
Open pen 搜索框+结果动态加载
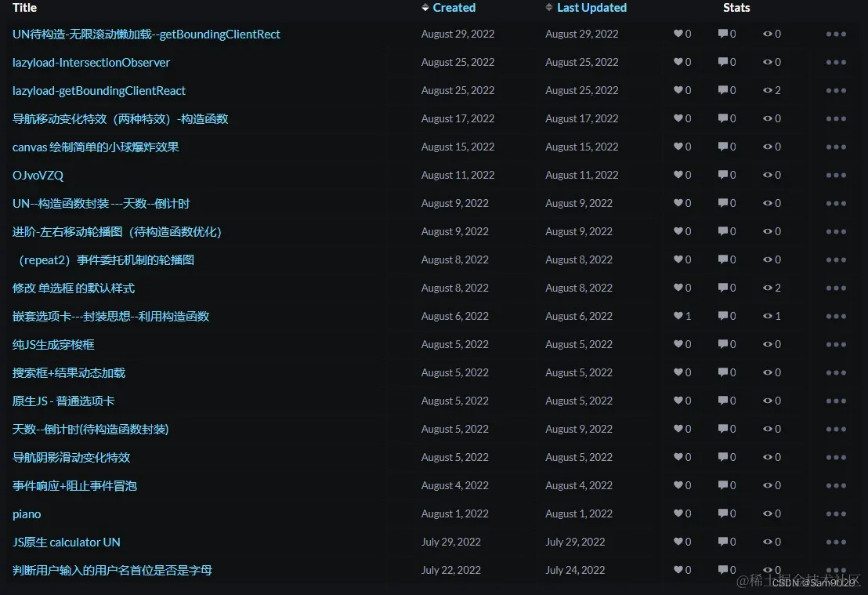tap(69, 373)
